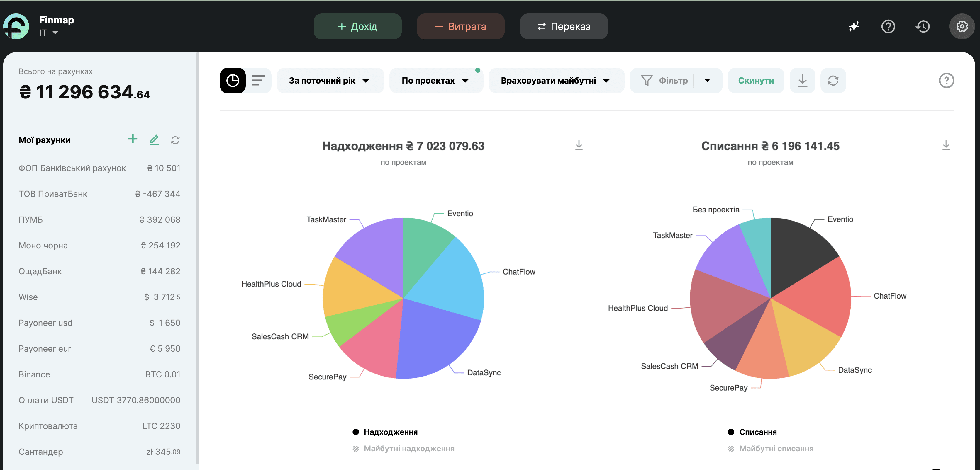The image size is (980, 470).
Task: Select Payoneer eur account
Action: [99, 349]
